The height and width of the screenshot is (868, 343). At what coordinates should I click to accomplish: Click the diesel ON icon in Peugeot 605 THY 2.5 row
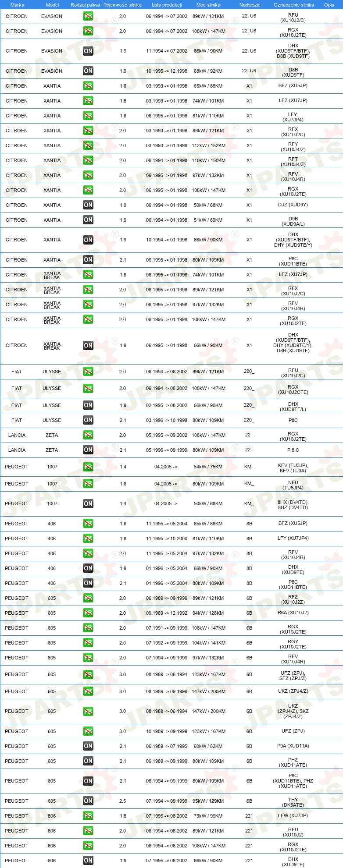(88, 801)
